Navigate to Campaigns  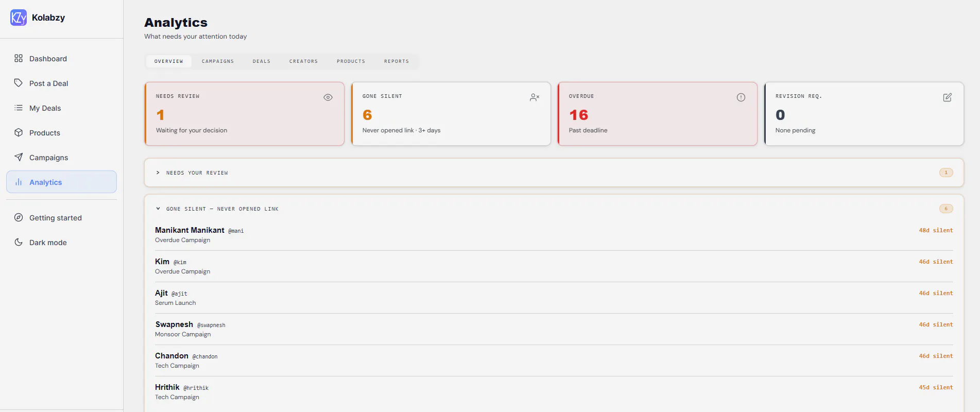pyautogui.click(x=61, y=158)
